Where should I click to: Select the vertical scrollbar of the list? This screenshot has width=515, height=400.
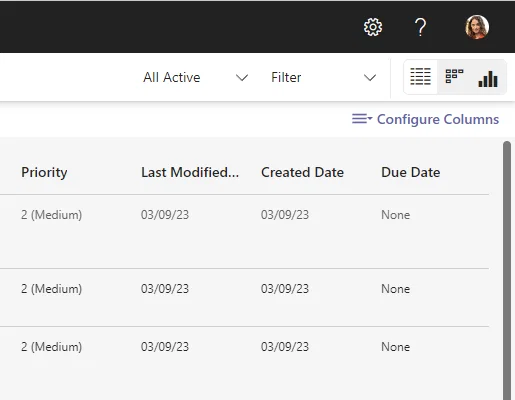click(x=507, y=270)
